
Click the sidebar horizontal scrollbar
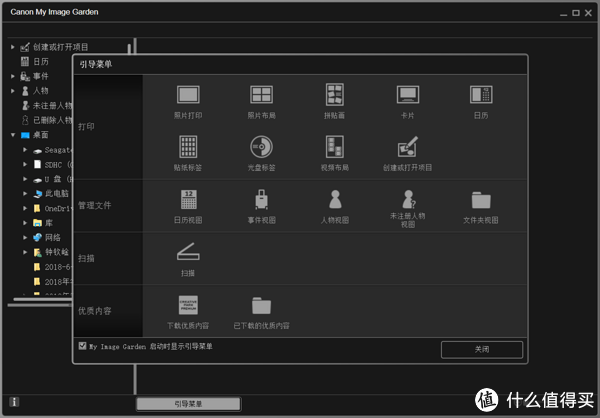[x=42, y=299]
